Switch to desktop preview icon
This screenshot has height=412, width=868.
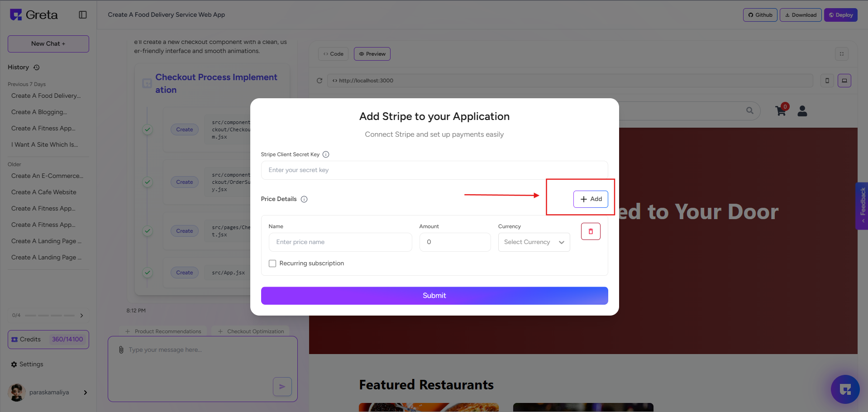pos(844,81)
